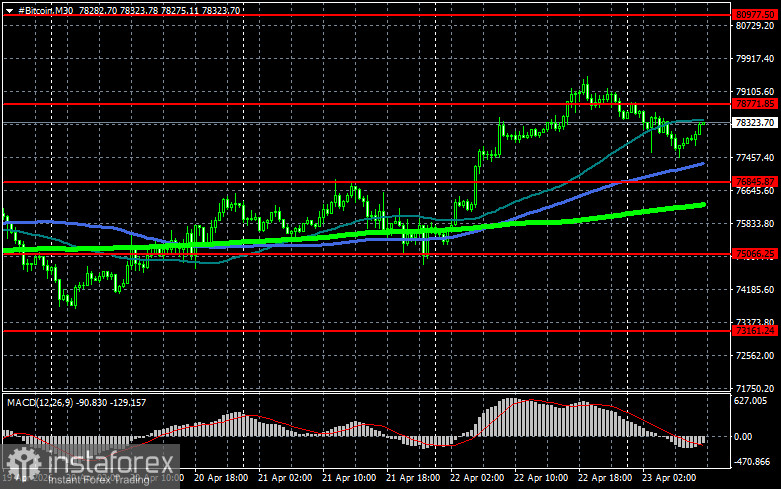This screenshot has width=781, height=489.
Task: Select the time label 22 Apr 02:00
Action: [477, 478]
